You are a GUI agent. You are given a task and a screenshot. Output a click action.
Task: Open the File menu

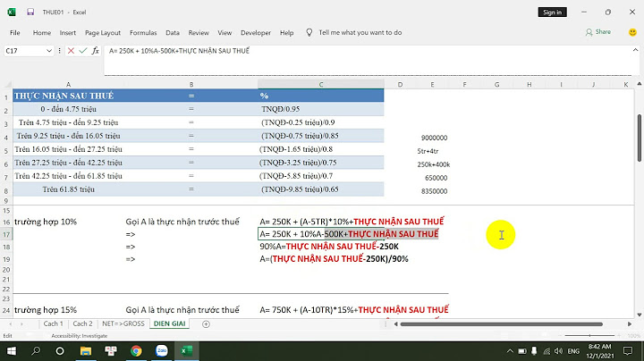15,32
